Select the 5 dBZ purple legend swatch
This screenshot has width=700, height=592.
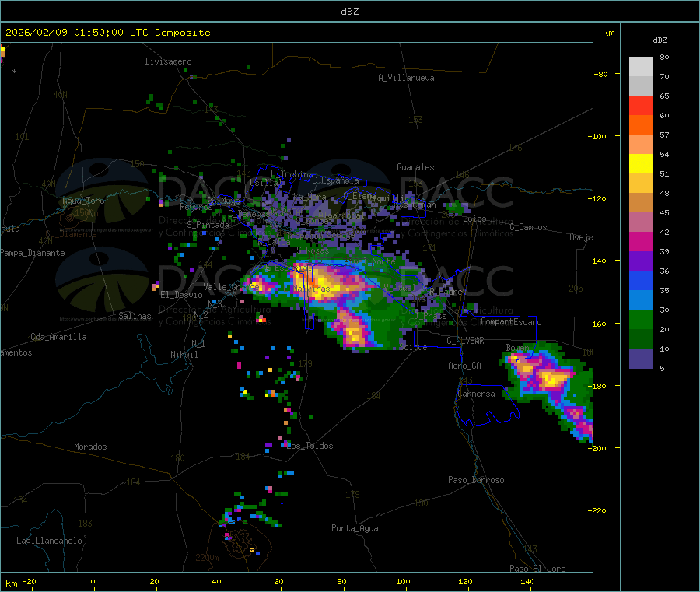tap(641, 359)
